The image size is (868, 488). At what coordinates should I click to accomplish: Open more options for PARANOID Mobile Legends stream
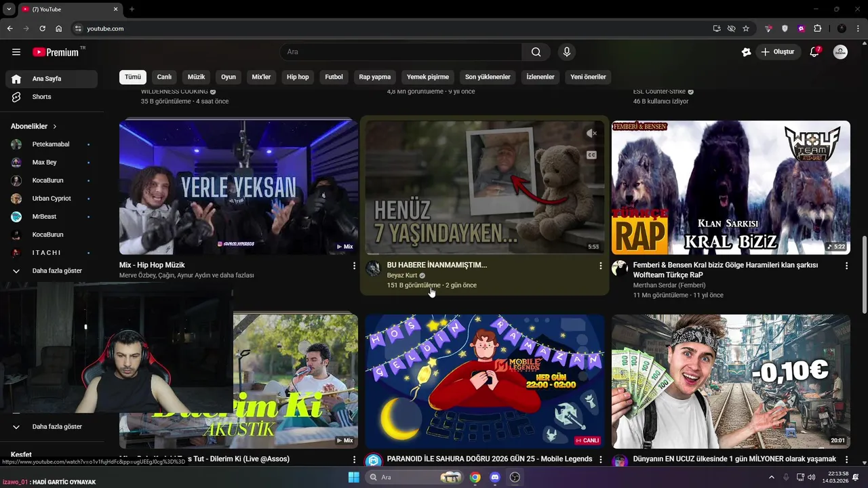point(600,460)
